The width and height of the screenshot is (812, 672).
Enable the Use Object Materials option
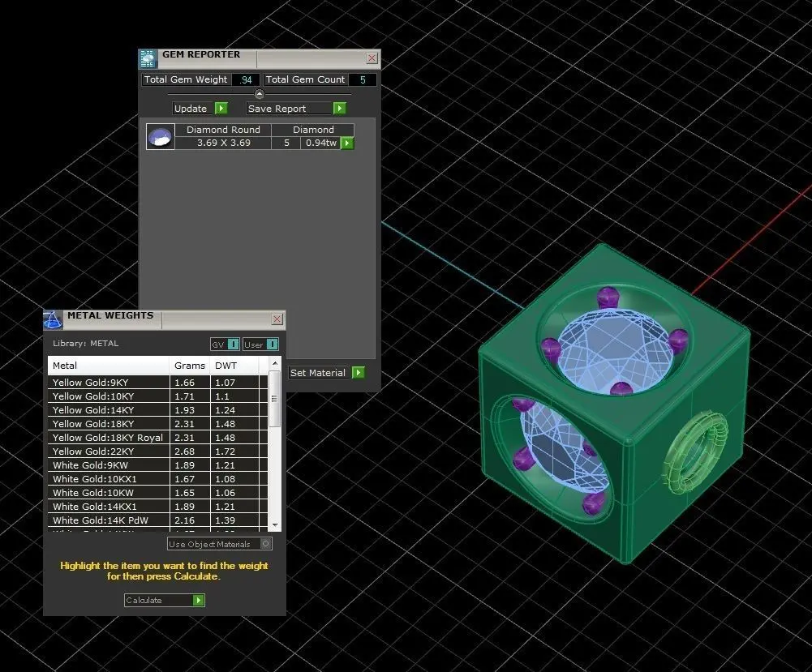265,544
